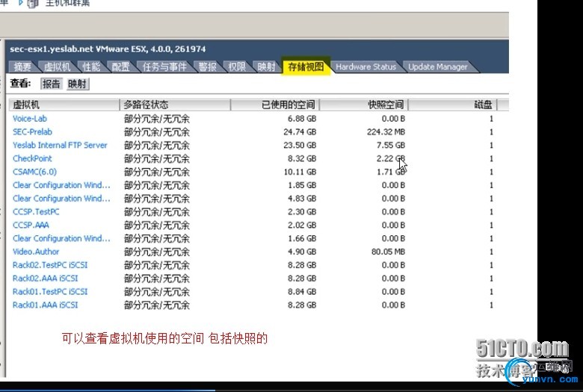Screen dimensions: 583x392
Task: Select the 10.11 GB used space cell
Action: 300,172
